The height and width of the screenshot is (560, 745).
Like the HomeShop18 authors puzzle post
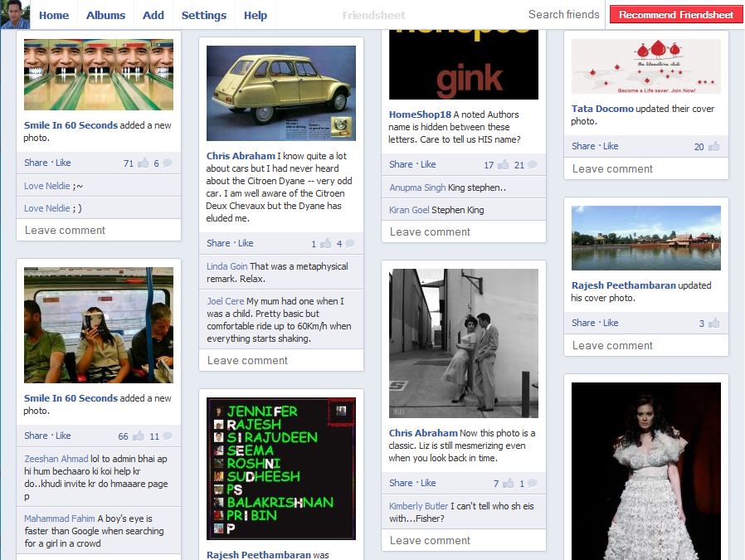click(x=428, y=164)
